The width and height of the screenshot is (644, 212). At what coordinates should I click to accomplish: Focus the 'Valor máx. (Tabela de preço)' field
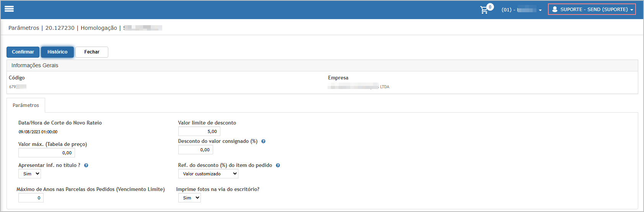pyautogui.click(x=46, y=153)
